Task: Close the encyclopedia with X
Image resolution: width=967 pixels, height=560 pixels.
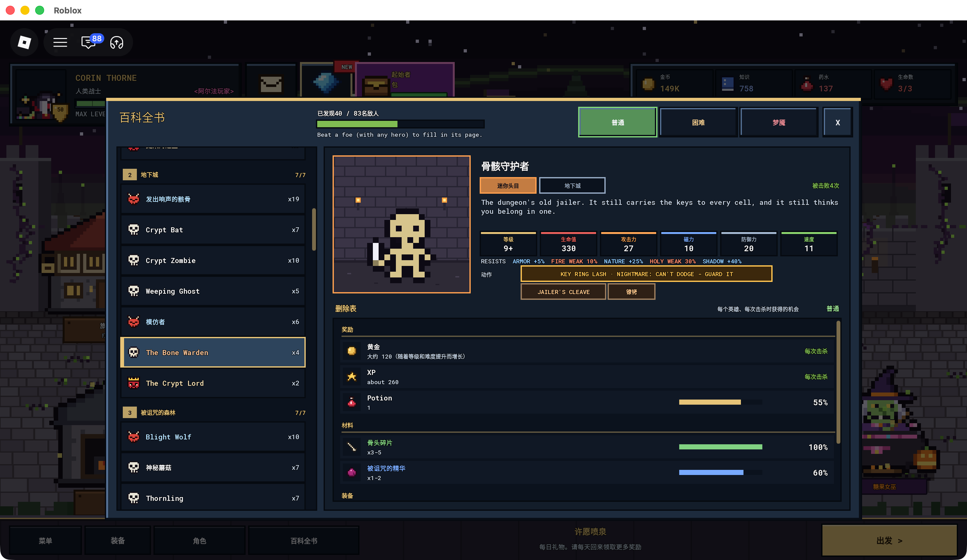Action: click(838, 122)
